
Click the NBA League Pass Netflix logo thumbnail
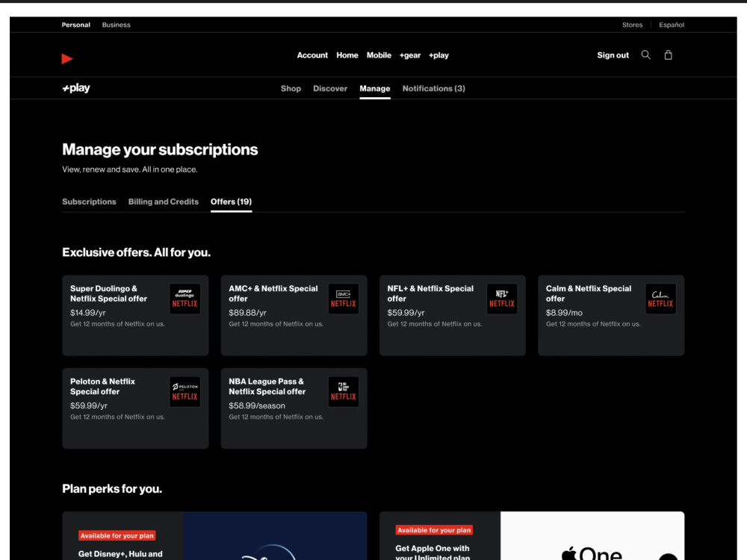click(344, 391)
